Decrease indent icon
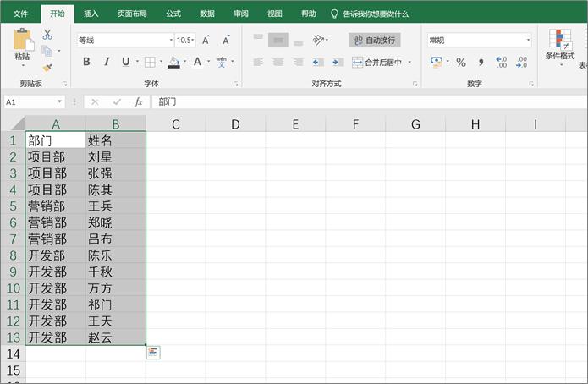Screen dimensions: 588x384 pyautogui.click(x=318, y=62)
